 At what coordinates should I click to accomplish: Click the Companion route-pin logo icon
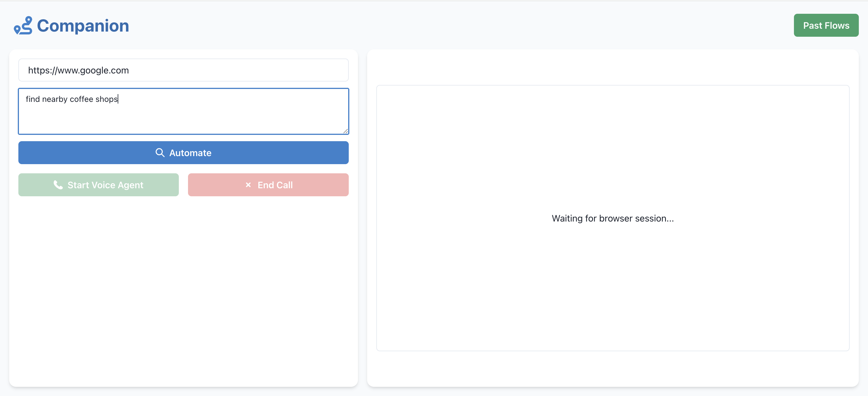click(23, 25)
